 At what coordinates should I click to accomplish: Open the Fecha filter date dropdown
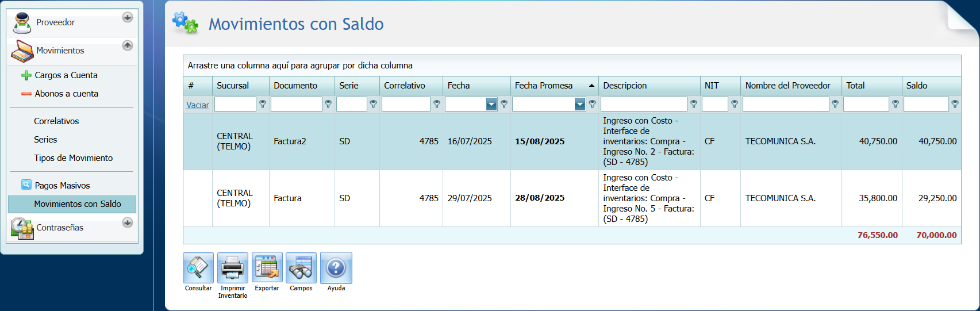[491, 104]
